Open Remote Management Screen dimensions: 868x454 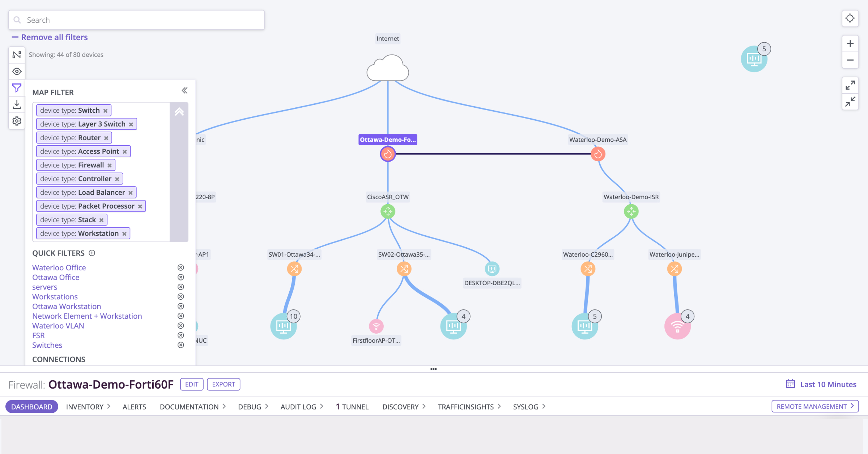click(815, 406)
